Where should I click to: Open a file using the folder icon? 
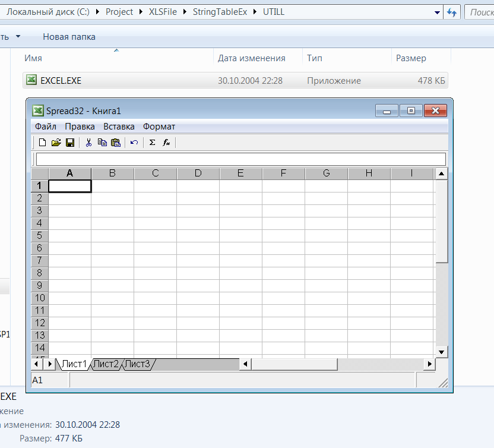56,143
